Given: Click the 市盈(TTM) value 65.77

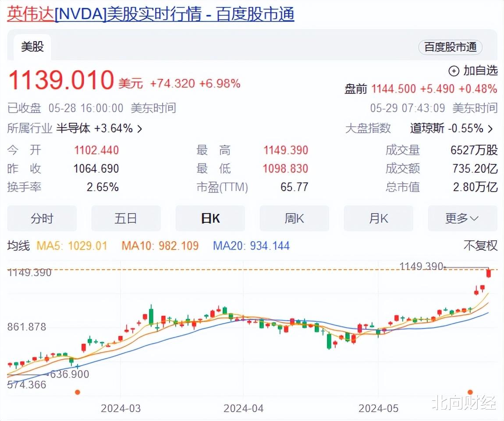Looking at the screenshot, I should pos(294,187).
